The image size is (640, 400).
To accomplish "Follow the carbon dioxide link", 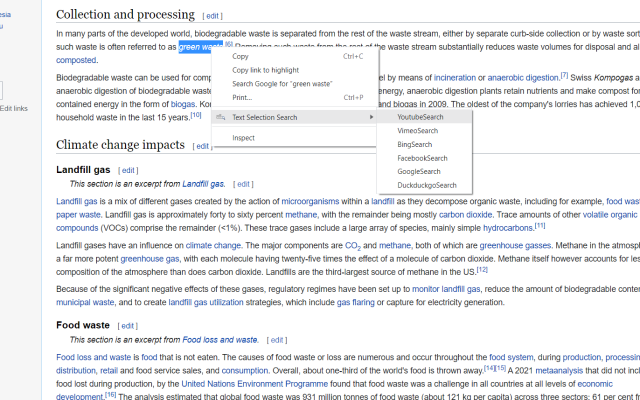I will click(465, 215).
